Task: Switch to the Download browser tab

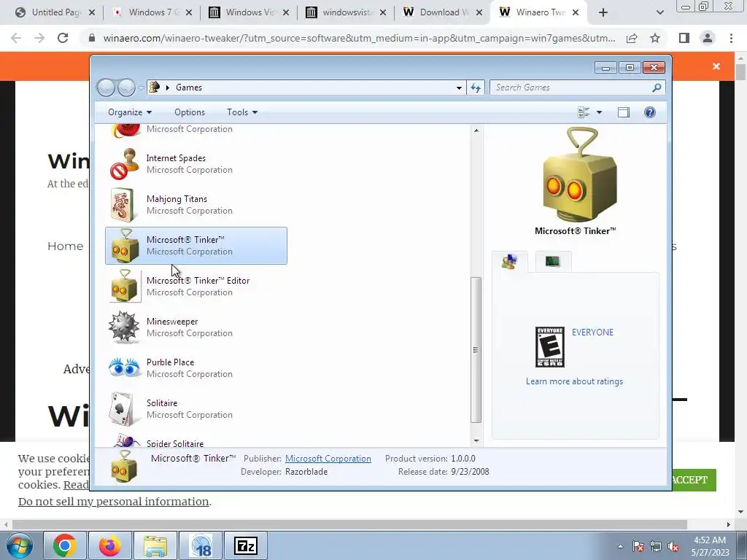Action: (x=444, y=12)
